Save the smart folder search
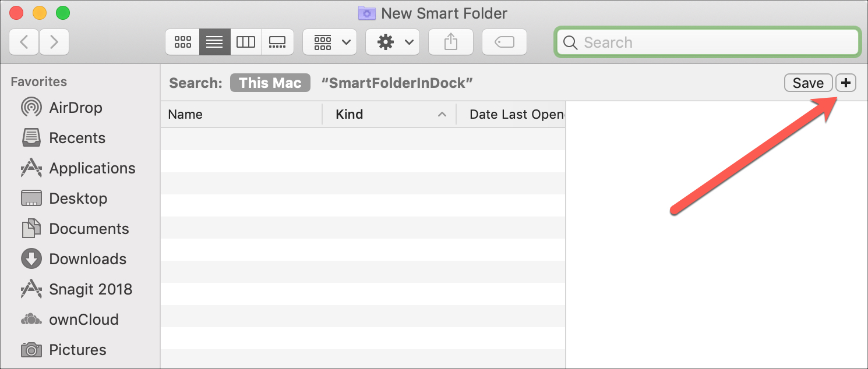 pos(808,83)
